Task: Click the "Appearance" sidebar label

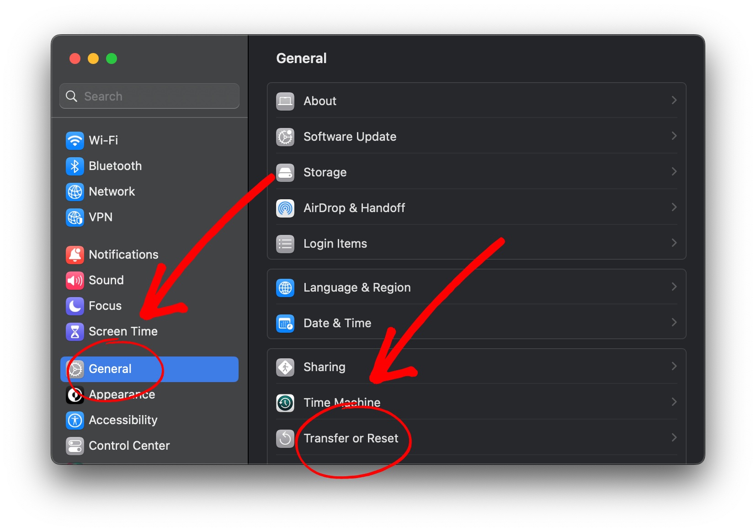Action: coord(122,394)
